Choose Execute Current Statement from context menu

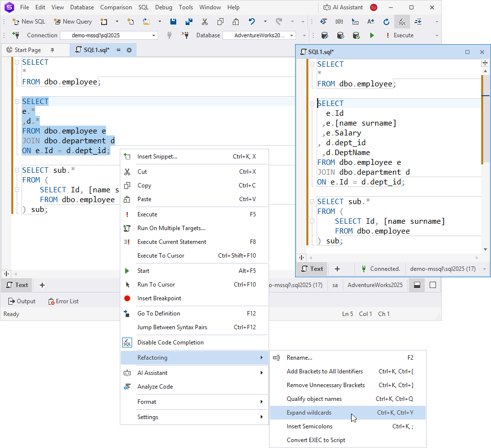(x=194, y=242)
